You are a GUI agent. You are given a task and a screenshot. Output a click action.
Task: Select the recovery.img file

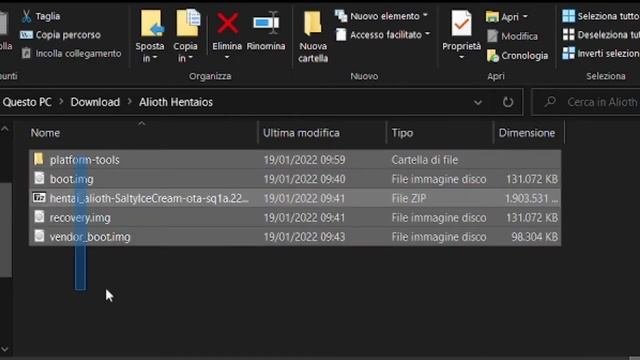tap(295, 217)
